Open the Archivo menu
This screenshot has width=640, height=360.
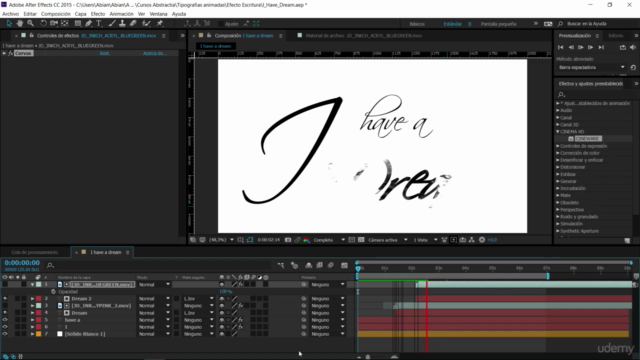coord(11,14)
